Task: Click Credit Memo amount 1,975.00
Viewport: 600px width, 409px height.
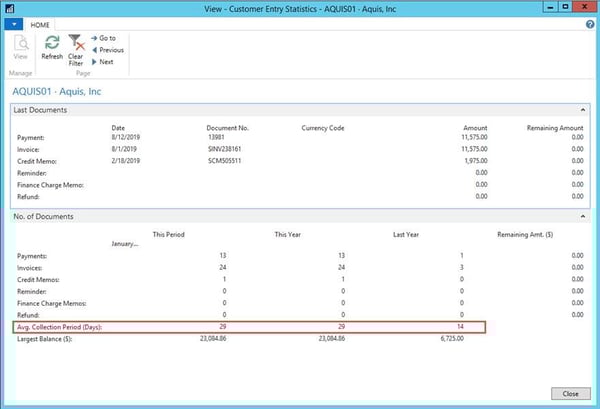Action: click(x=476, y=161)
